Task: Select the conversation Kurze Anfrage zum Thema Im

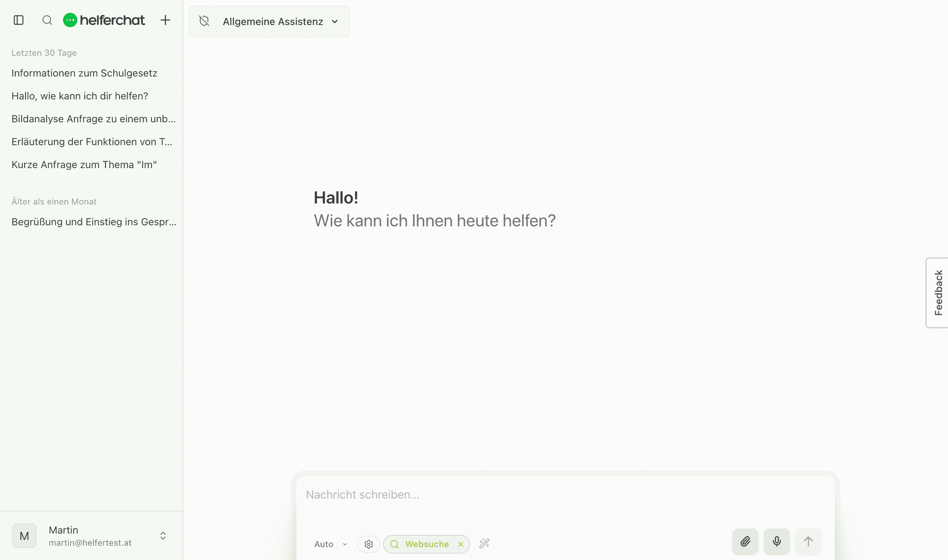Action: click(x=84, y=164)
